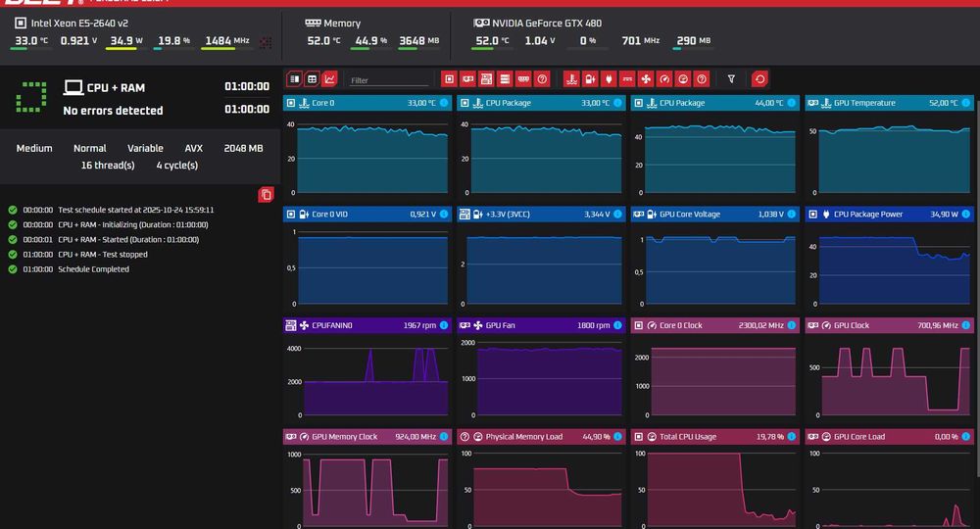
Task: Click the Variable load type setting
Action: [x=145, y=148]
